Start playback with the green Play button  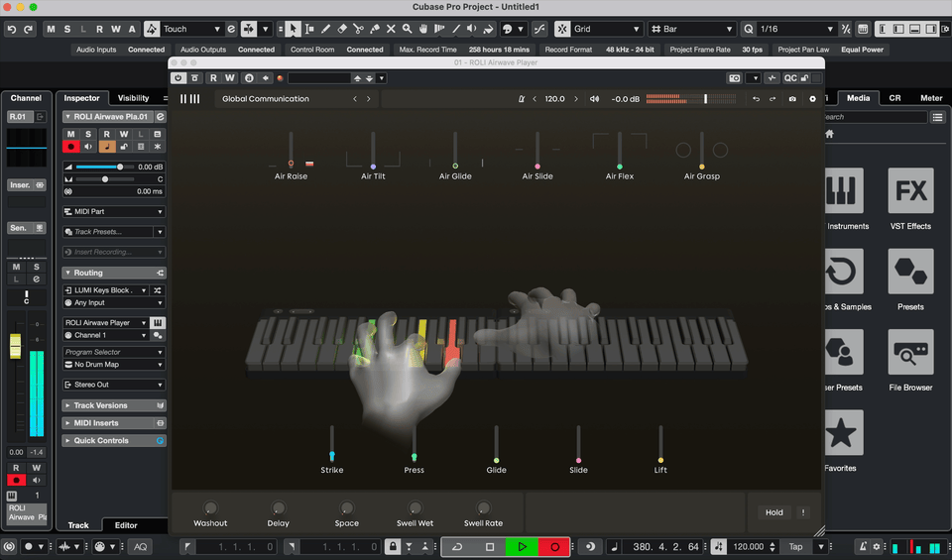[523, 547]
